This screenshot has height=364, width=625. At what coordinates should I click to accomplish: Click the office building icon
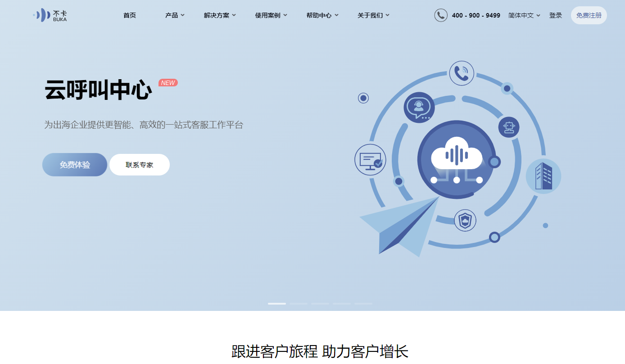coord(543,176)
